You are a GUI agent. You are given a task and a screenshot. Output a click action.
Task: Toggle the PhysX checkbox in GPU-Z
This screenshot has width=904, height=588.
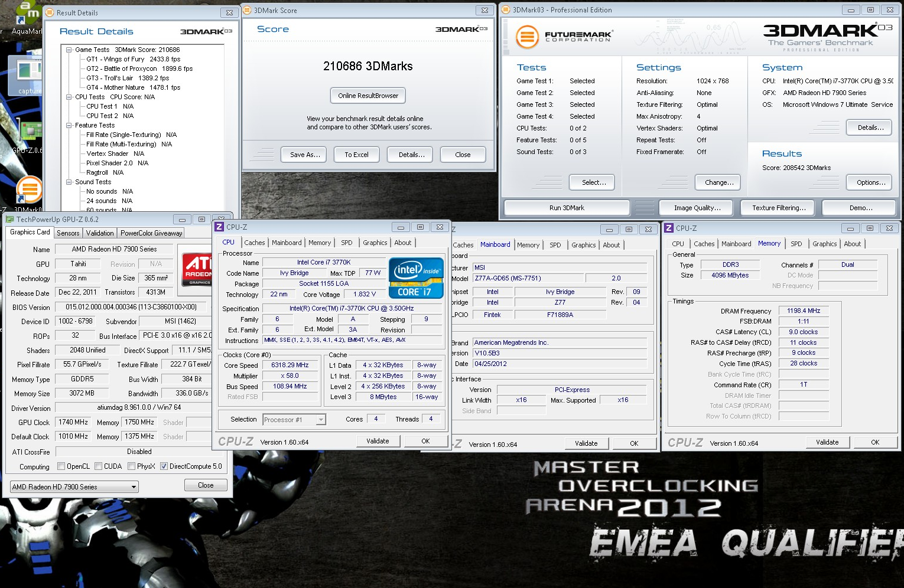tap(131, 466)
